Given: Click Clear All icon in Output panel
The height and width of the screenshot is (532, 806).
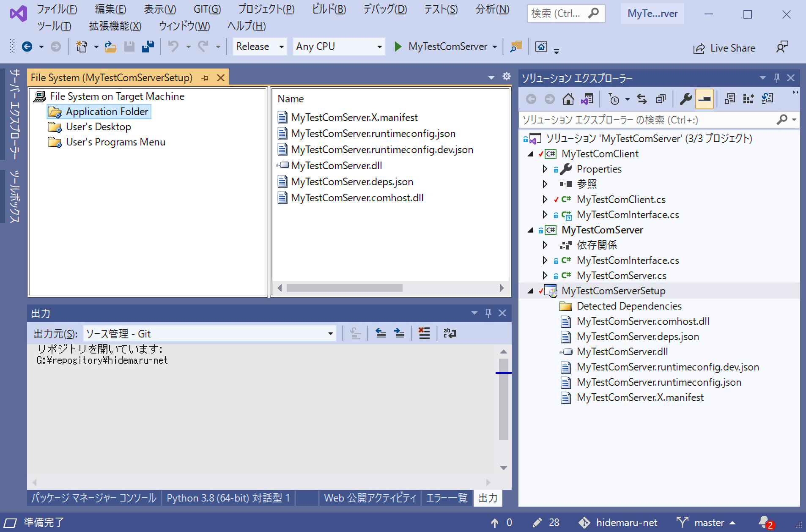Looking at the screenshot, I should (x=424, y=334).
